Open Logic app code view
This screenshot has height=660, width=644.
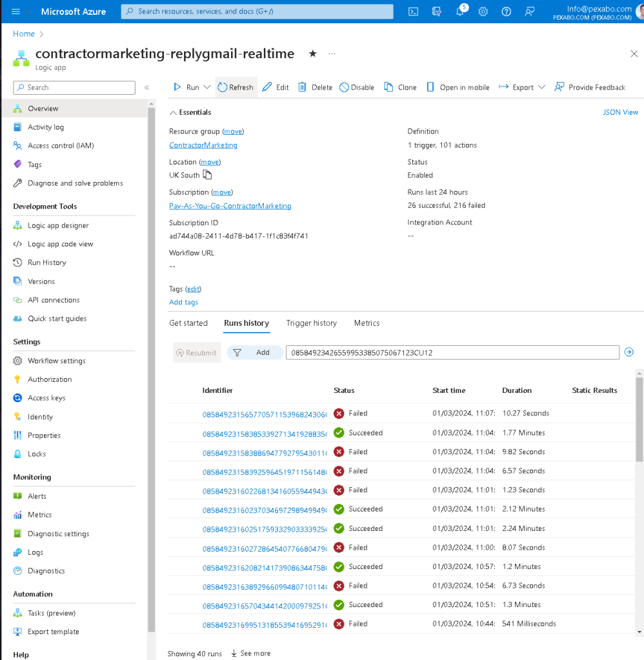(x=60, y=244)
